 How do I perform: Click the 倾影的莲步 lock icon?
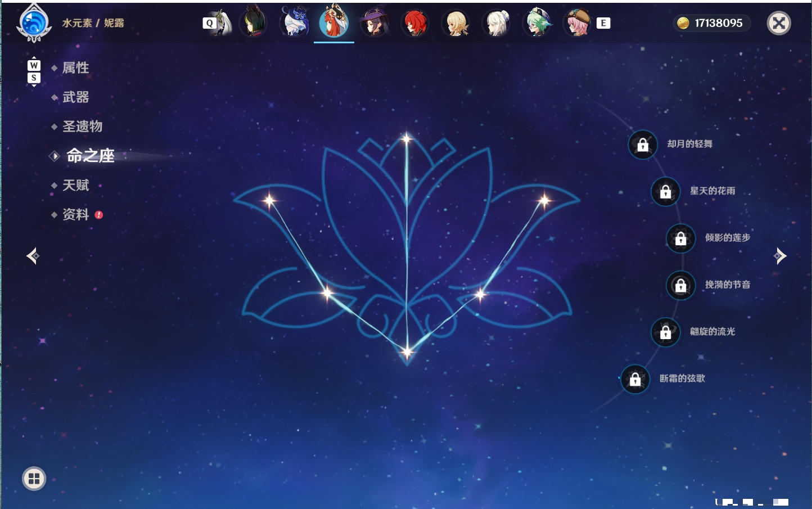680,238
